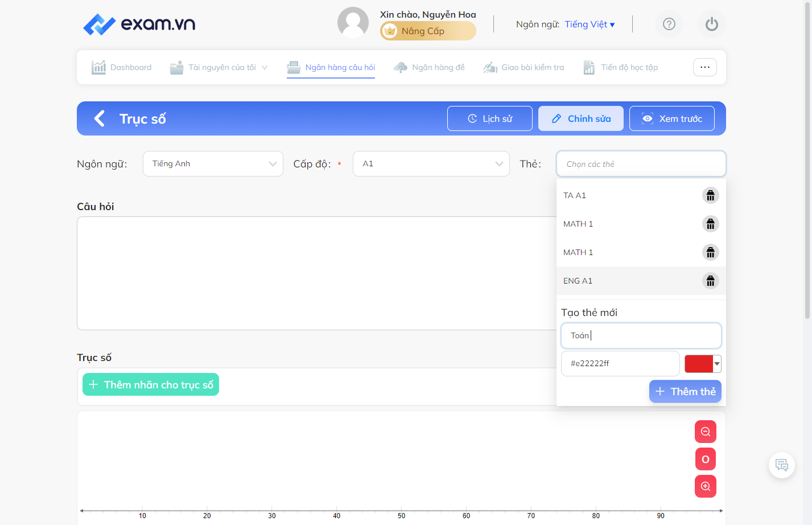Click the Dashboard chart icon
Image resolution: width=812 pixels, height=525 pixels.
click(99, 67)
